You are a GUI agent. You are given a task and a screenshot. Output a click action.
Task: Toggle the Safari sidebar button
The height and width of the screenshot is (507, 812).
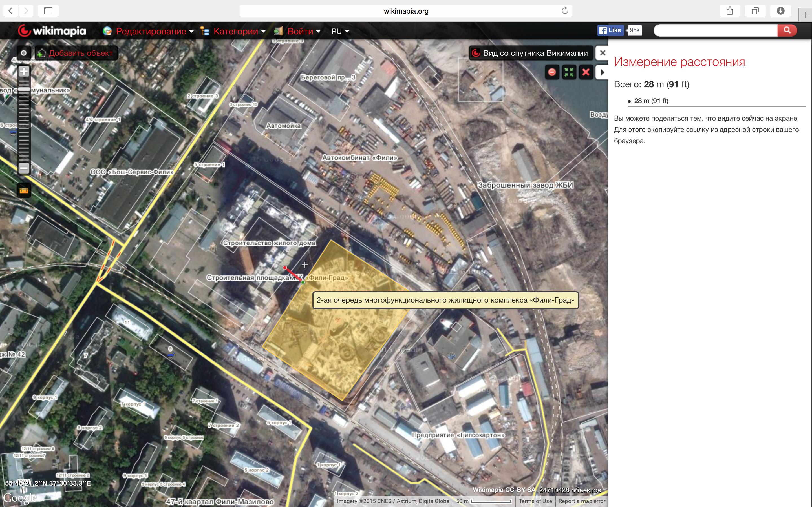pyautogui.click(x=48, y=11)
